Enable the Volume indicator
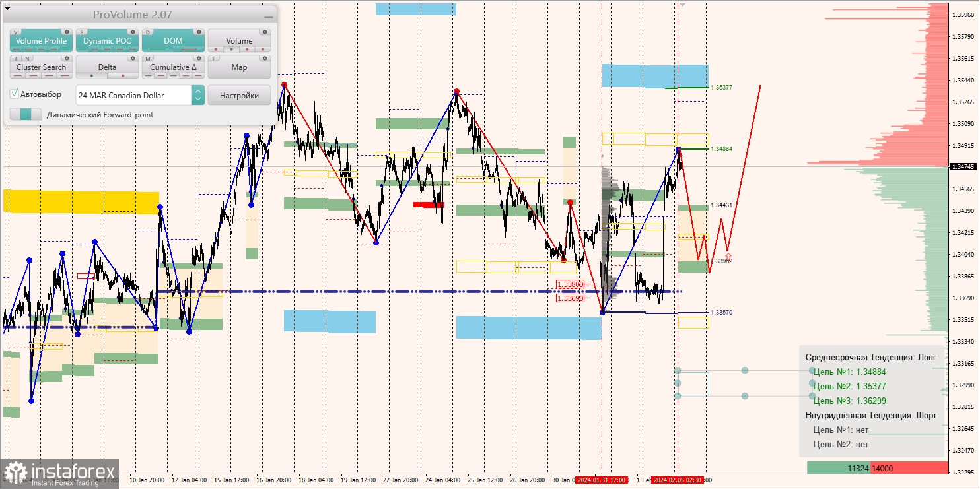 pos(239,40)
